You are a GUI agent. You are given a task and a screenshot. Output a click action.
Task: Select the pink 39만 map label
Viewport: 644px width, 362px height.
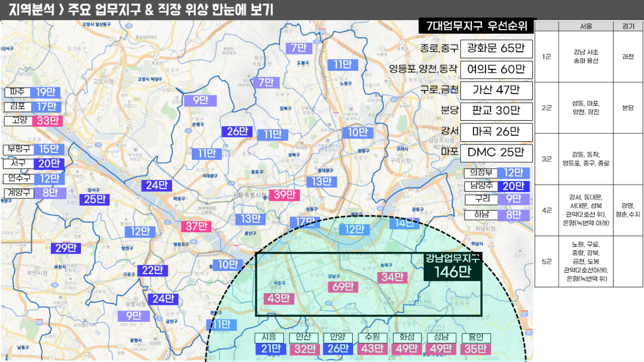(x=284, y=195)
